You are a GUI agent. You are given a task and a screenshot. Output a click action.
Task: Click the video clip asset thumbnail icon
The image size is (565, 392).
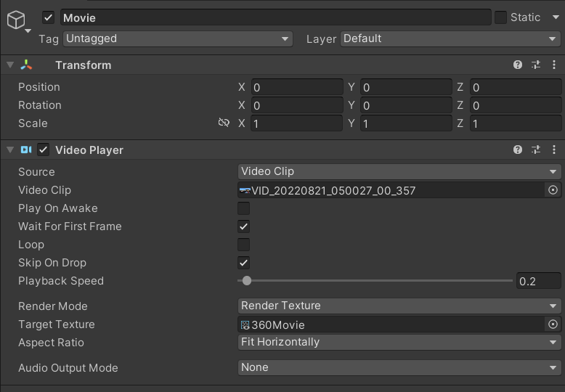(x=245, y=191)
